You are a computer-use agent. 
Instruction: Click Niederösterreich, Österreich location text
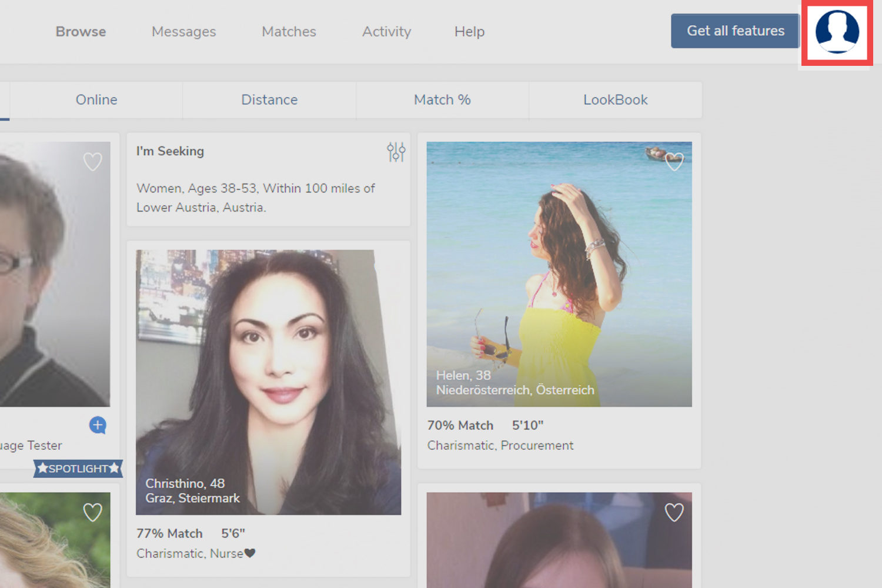(515, 390)
